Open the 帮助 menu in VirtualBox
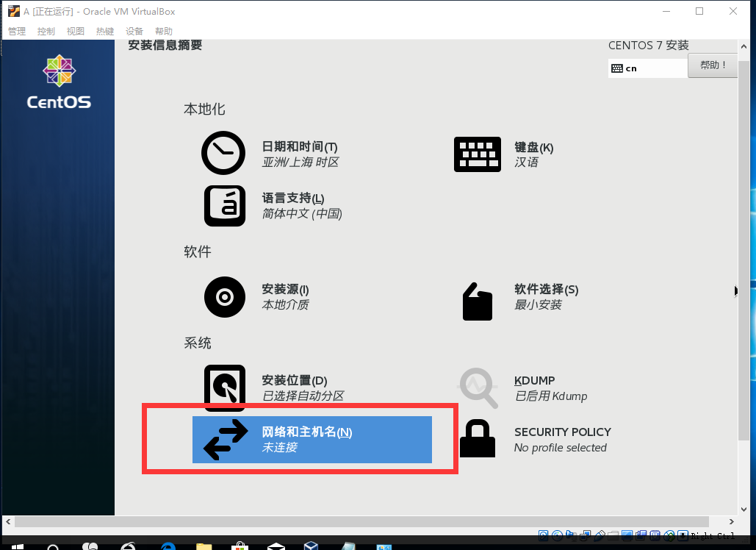756x550 pixels. click(x=164, y=32)
